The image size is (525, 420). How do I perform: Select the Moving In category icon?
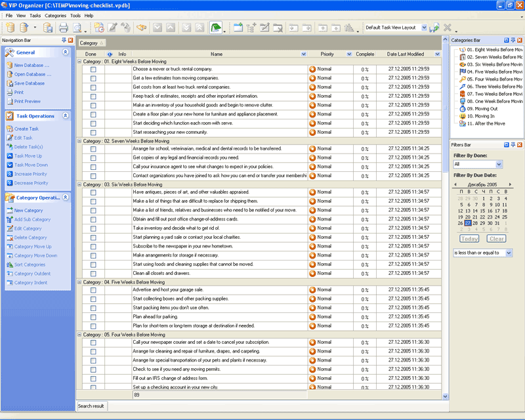coord(462,116)
